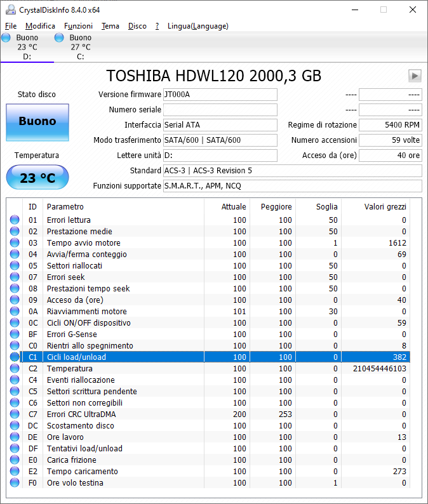Click the ID column header
Screen dimensions: 428x504
point(32,207)
